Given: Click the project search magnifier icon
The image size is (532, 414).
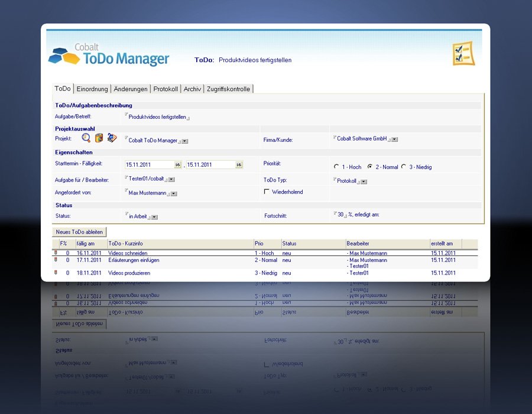Looking at the screenshot, I should pyautogui.click(x=86, y=138).
